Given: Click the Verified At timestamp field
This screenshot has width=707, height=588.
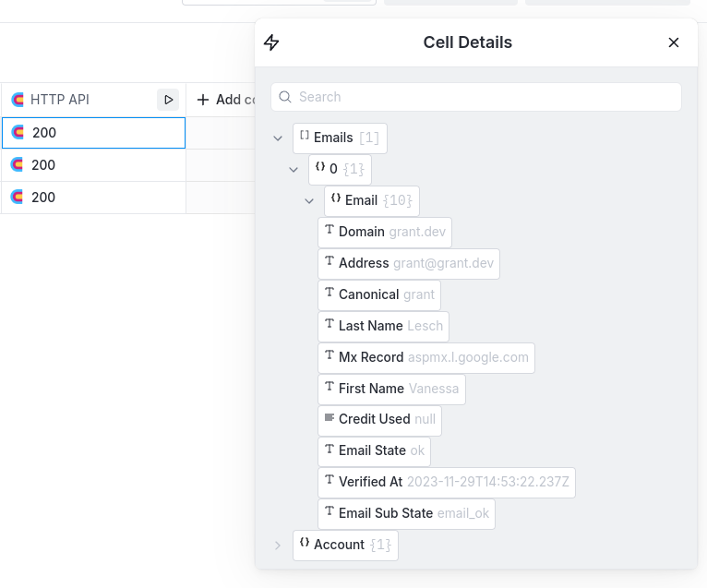Looking at the screenshot, I should point(446,482).
